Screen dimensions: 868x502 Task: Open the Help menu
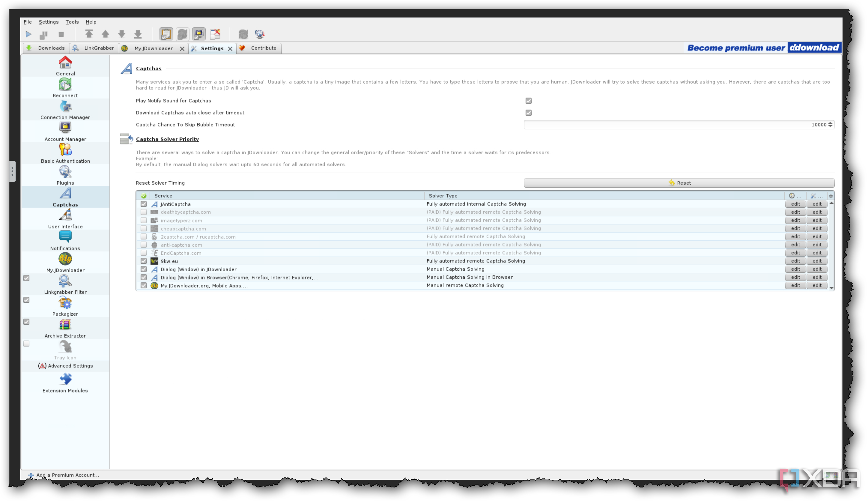91,22
